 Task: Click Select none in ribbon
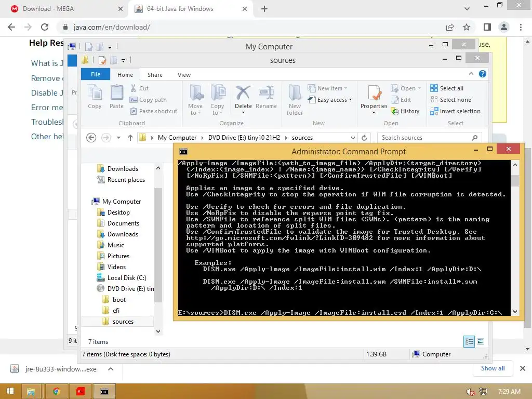[450, 100]
